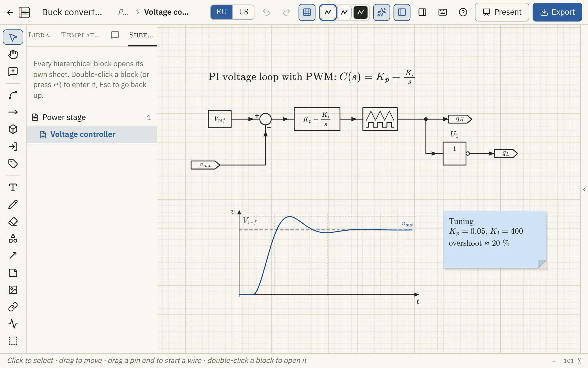Pick the 3D block component tool
This screenshot has height=368, width=588.
pos(13,129)
